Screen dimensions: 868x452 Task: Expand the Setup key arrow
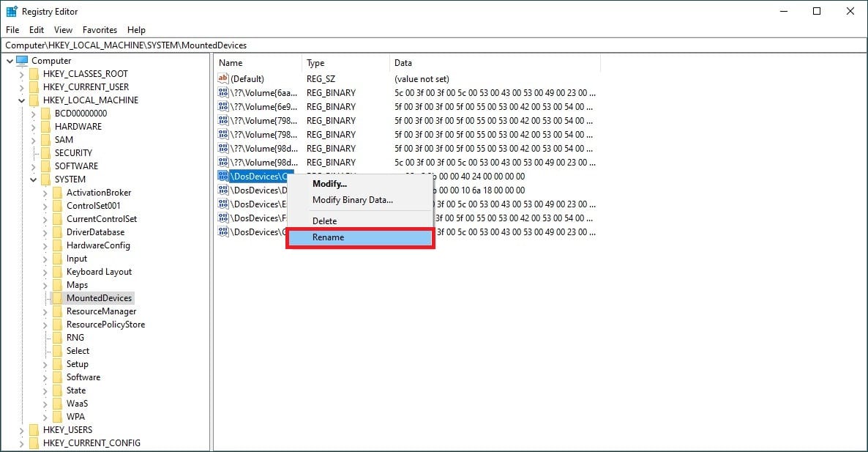[45, 364]
